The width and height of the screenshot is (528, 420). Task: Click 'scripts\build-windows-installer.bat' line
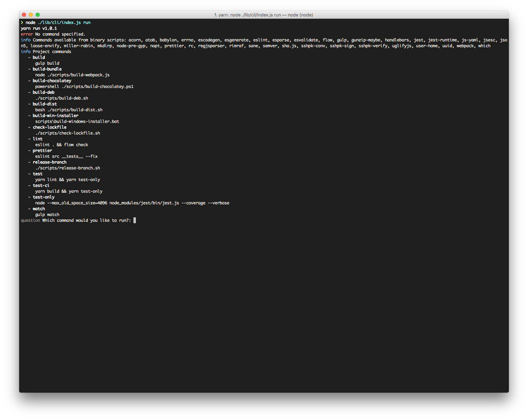77,122
